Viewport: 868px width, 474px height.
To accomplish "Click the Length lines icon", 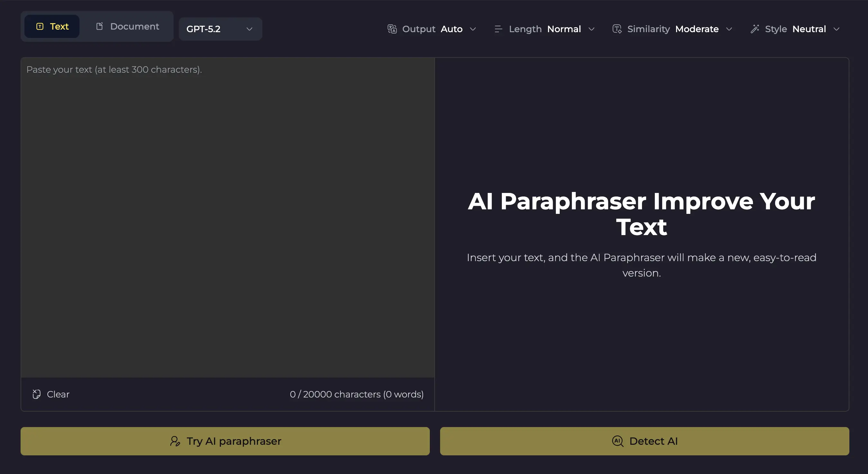I will [498, 29].
